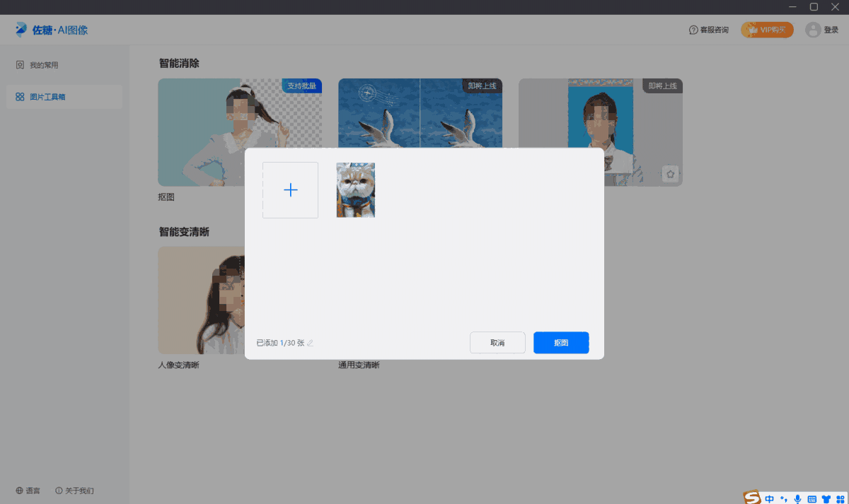849x504 pixels.
Task: Select the cat image thumbnail
Action: click(x=355, y=190)
